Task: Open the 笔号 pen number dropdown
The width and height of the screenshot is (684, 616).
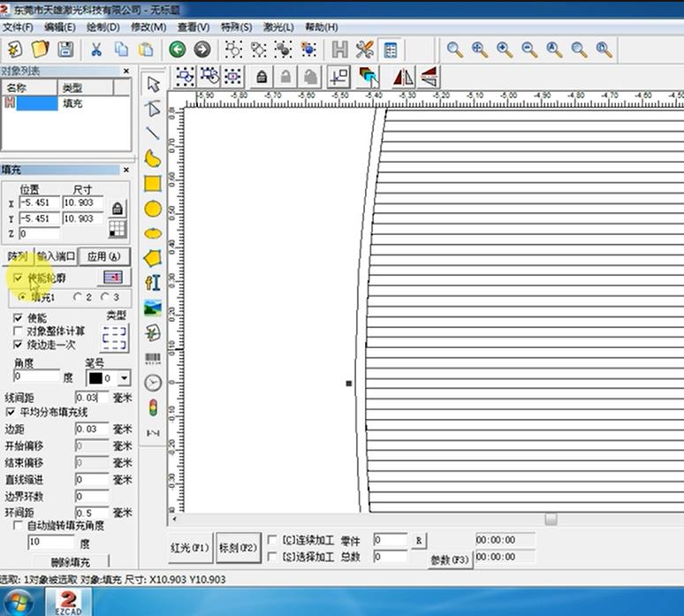Action: [x=123, y=378]
